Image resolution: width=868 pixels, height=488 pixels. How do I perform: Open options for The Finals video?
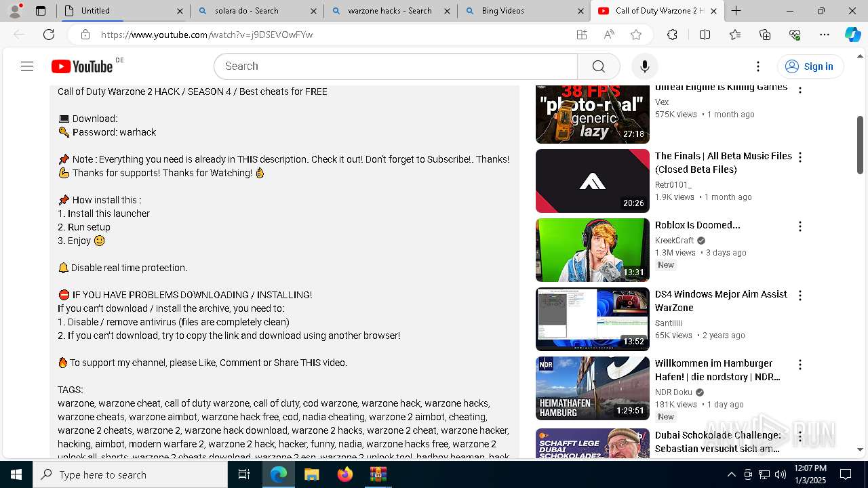point(800,157)
